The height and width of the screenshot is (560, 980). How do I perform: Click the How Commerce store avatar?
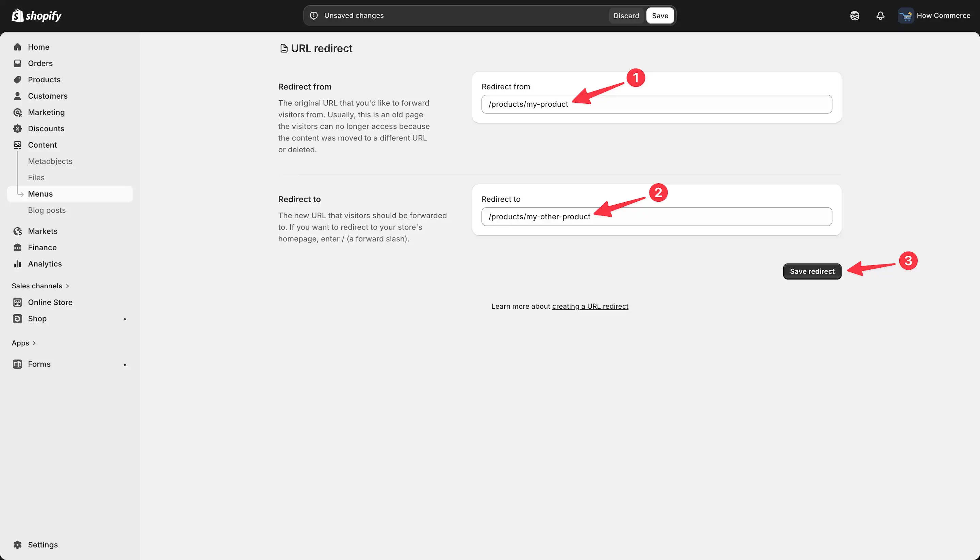click(906, 16)
